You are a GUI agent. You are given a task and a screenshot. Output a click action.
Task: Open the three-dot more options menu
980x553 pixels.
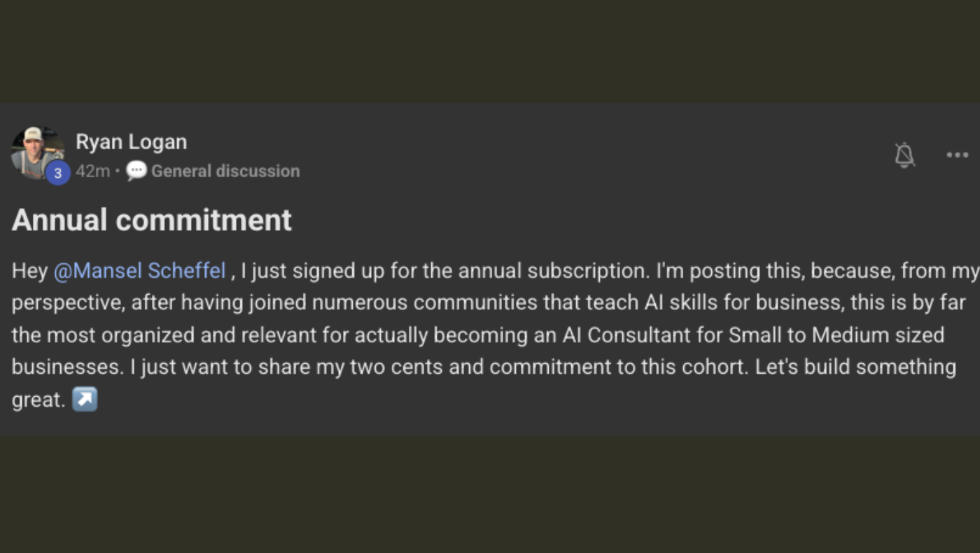(x=957, y=155)
